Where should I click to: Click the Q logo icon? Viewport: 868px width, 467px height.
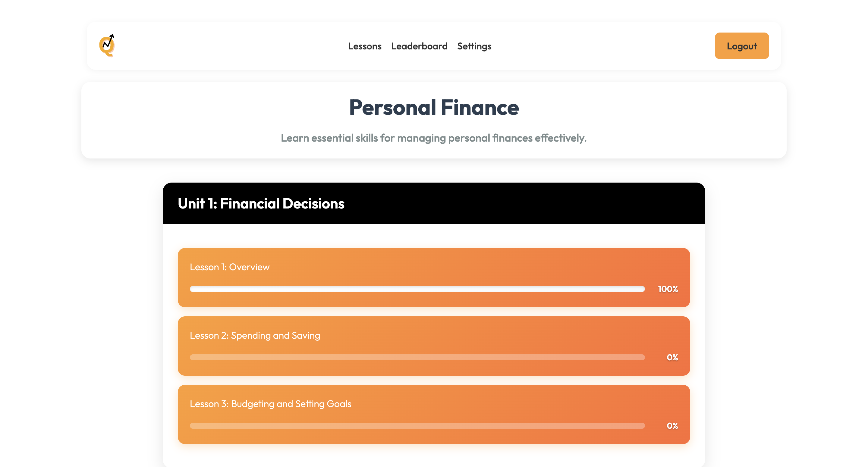(107, 46)
